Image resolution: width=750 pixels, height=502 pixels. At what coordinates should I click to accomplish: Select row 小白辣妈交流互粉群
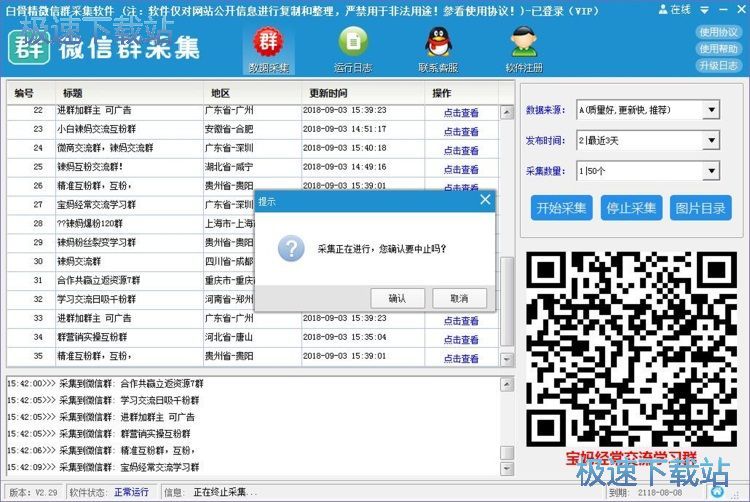(253, 129)
